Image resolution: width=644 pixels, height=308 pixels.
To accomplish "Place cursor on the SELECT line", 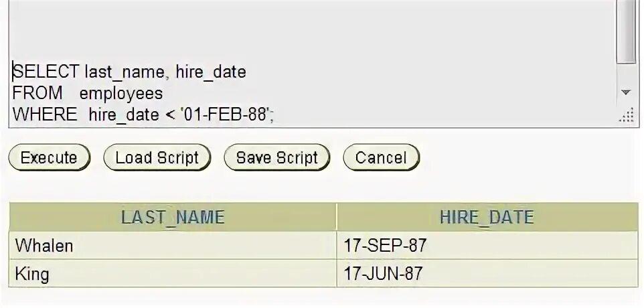I will [129, 72].
